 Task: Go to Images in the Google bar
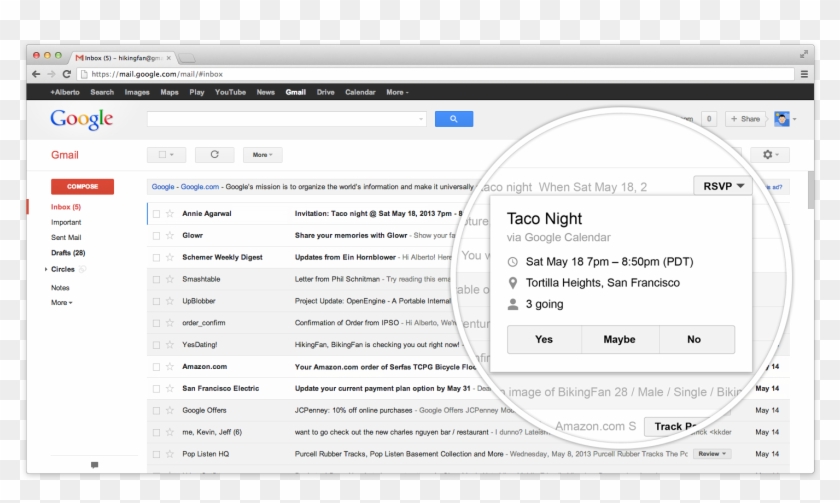[137, 92]
